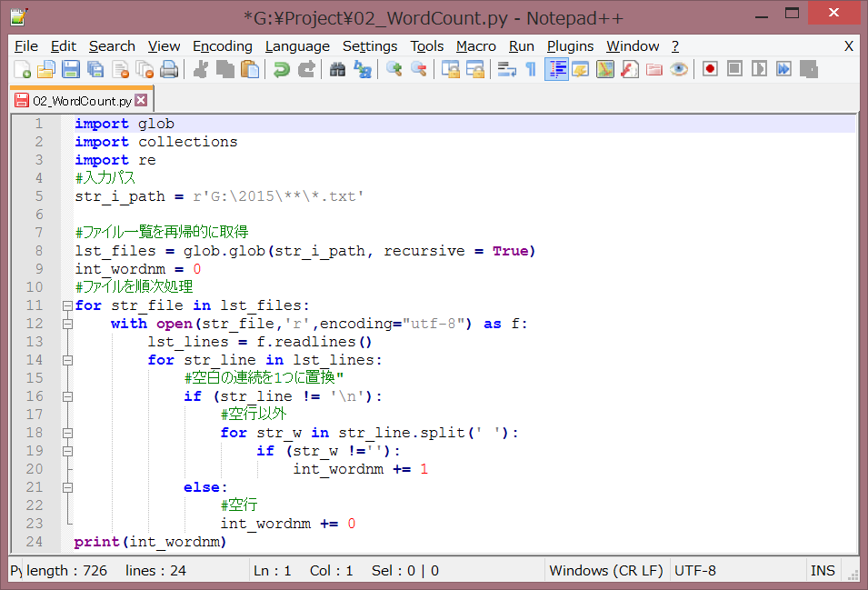Click the X close-document button in menu bar
Image resolution: width=868 pixels, height=590 pixels.
pyautogui.click(x=849, y=46)
